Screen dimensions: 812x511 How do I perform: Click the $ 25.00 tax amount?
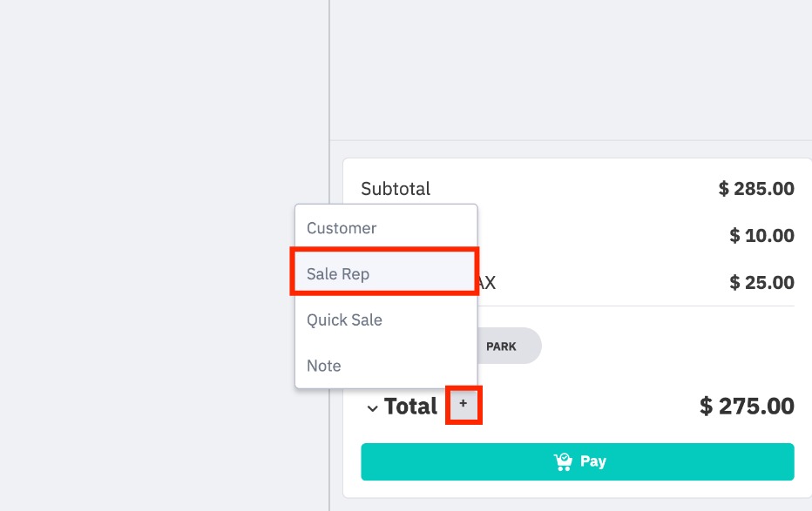pyautogui.click(x=761, y=283)
